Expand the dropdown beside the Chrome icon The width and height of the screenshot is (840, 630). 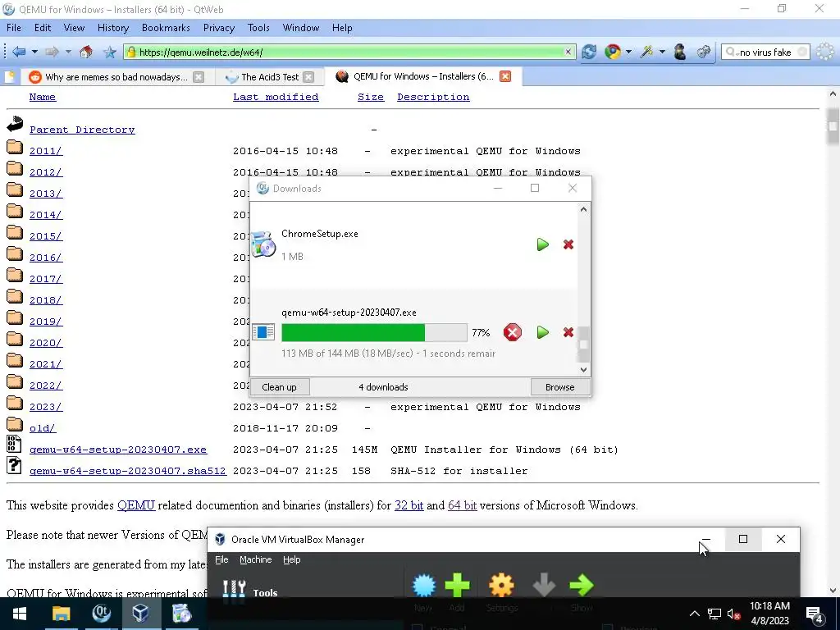(x=628, y=52)
